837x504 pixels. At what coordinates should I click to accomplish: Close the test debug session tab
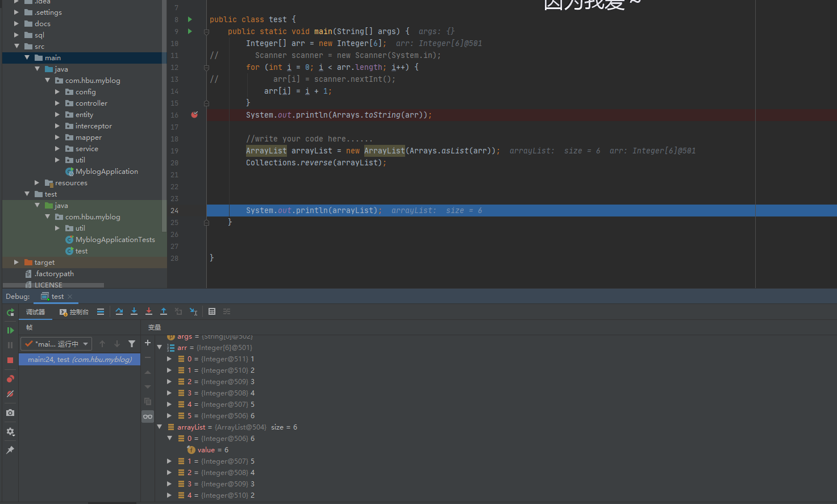click(70, 297)
